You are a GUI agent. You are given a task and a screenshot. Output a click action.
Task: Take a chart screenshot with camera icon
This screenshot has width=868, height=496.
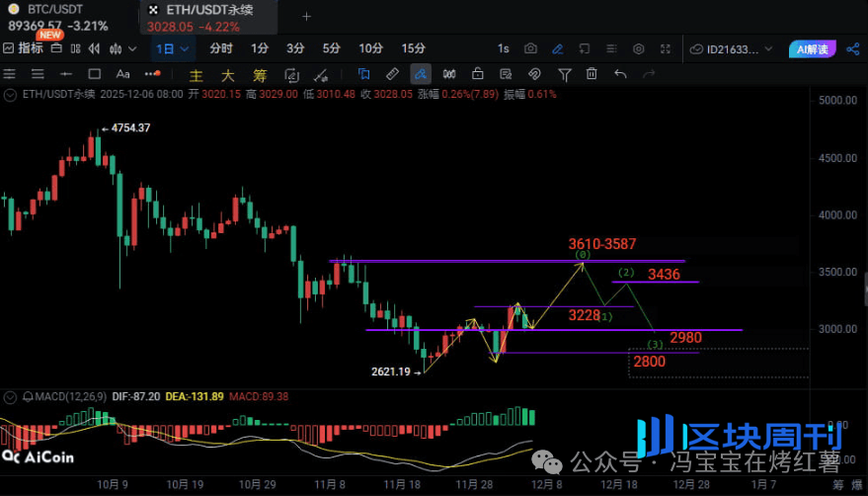point(531,48)
